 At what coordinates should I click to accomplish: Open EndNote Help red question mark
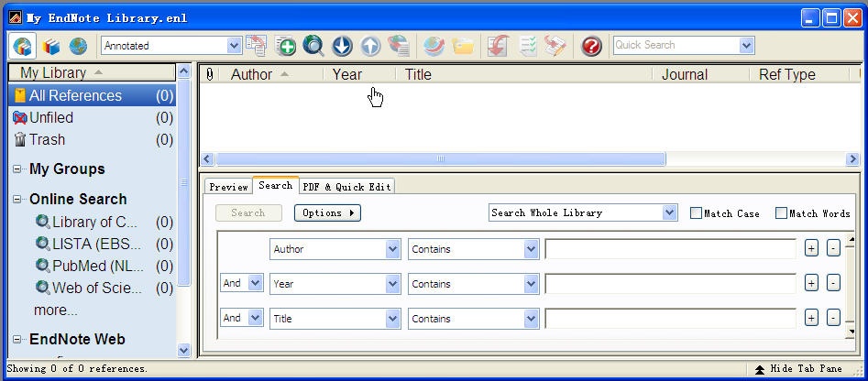pyautogui.click(x=591, y=46)
